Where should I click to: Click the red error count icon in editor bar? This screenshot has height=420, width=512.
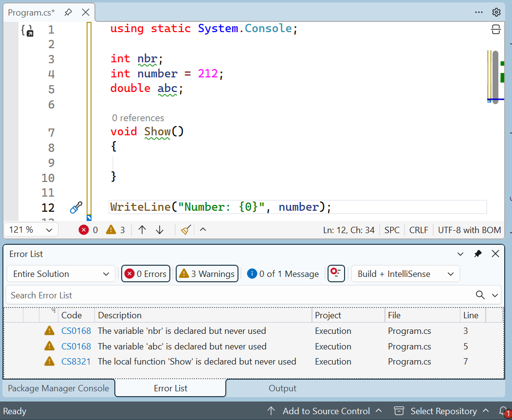(x=84, y=230)
